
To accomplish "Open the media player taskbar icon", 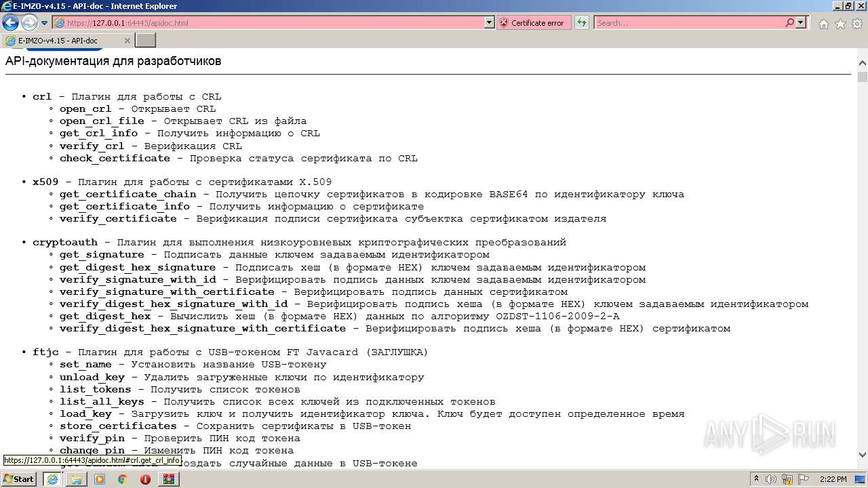I will [100, 479].
